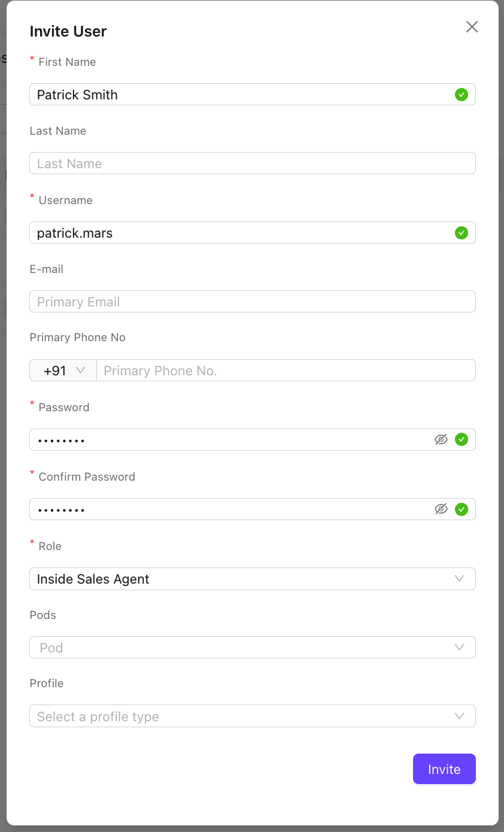Click the green checkmark beside First Name

462,94
